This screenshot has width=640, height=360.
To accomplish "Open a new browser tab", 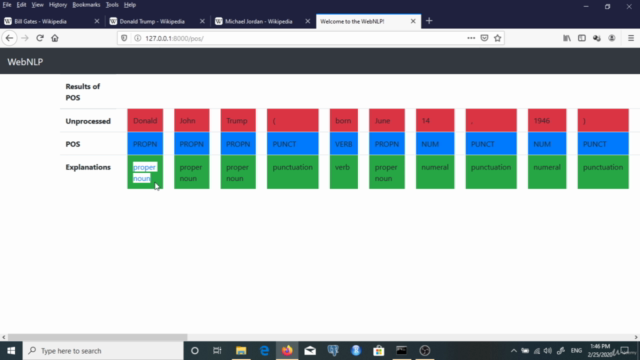I will click(429, 21).
